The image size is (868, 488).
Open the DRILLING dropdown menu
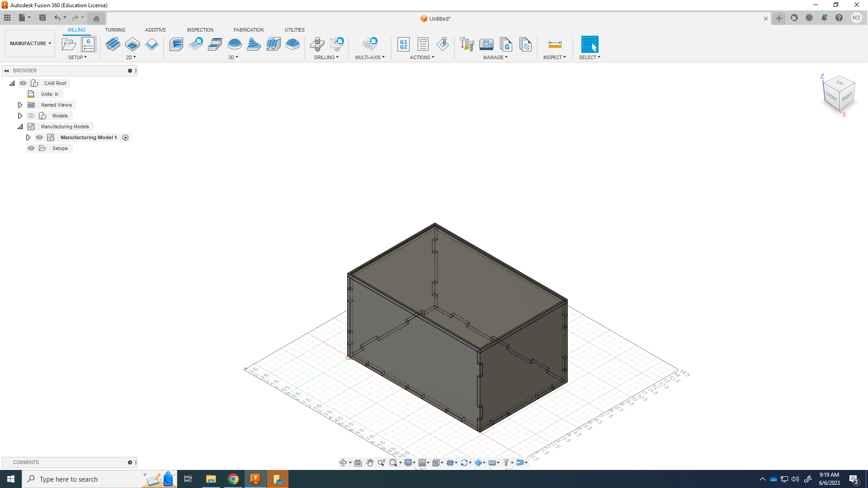click(x=326, y=57)
